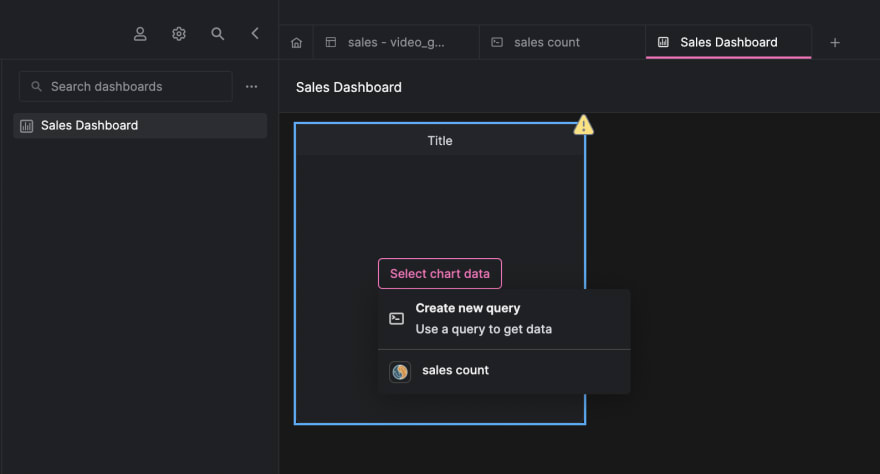
Task: Click the Sales Dashboard page heading
Action: (x=349, y=88)
